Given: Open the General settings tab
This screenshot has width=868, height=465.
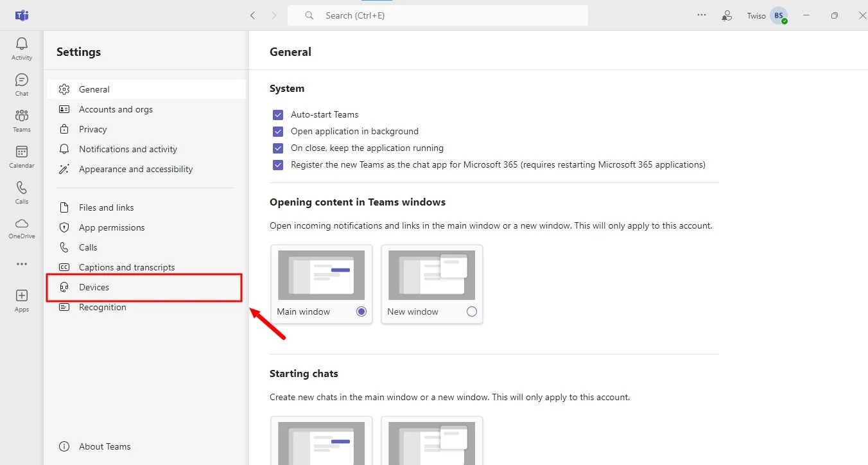Looking at the screenshot, I should 146,89.
